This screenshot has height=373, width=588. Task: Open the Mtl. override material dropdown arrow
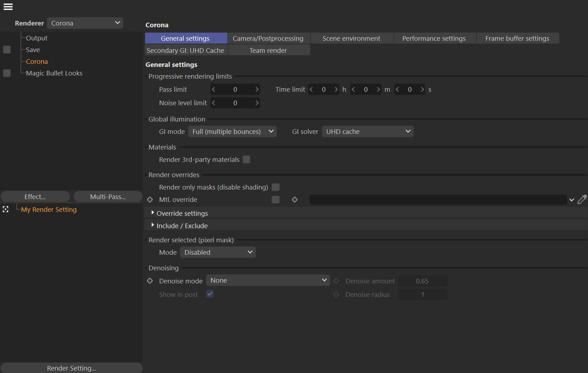pyautogui.click(x=571, y=200)
